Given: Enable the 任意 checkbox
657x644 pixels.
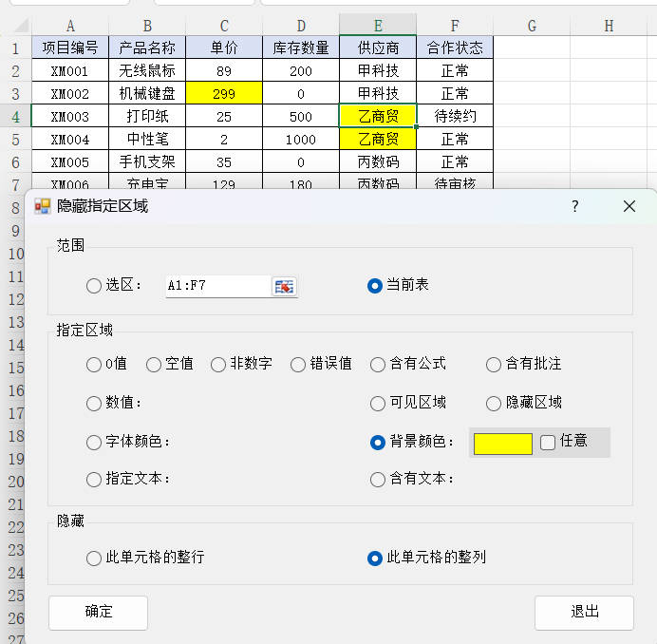Looking at the screenshot, I should point(548,442).
